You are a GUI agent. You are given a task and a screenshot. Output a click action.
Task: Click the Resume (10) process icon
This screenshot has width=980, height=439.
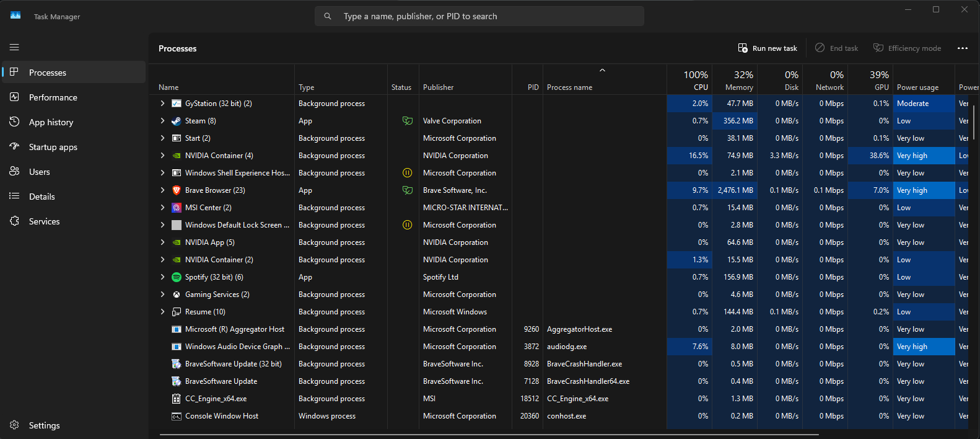pos(177,312)
